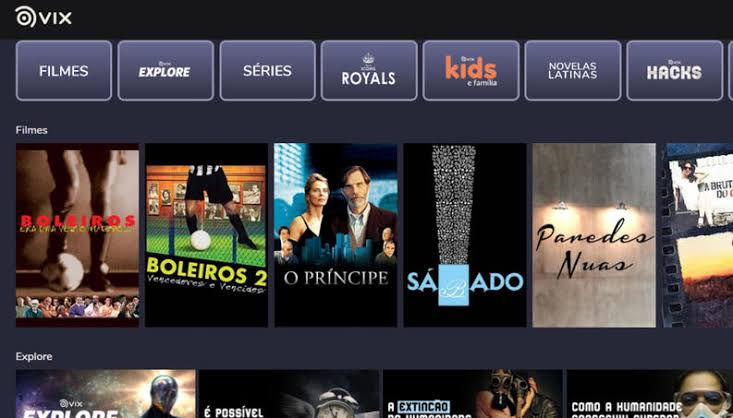
Task: Open the Explore row heading
Action: coord(34,356)
